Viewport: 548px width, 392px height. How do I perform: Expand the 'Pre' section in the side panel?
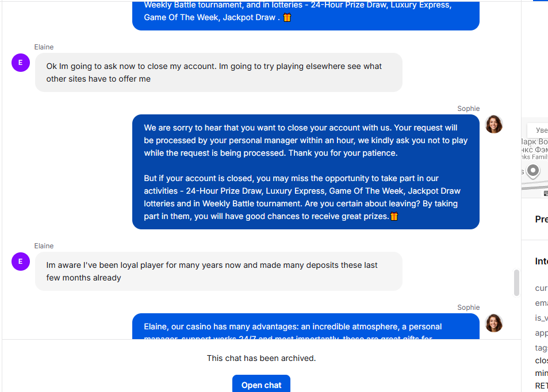(x=541, y=219)
